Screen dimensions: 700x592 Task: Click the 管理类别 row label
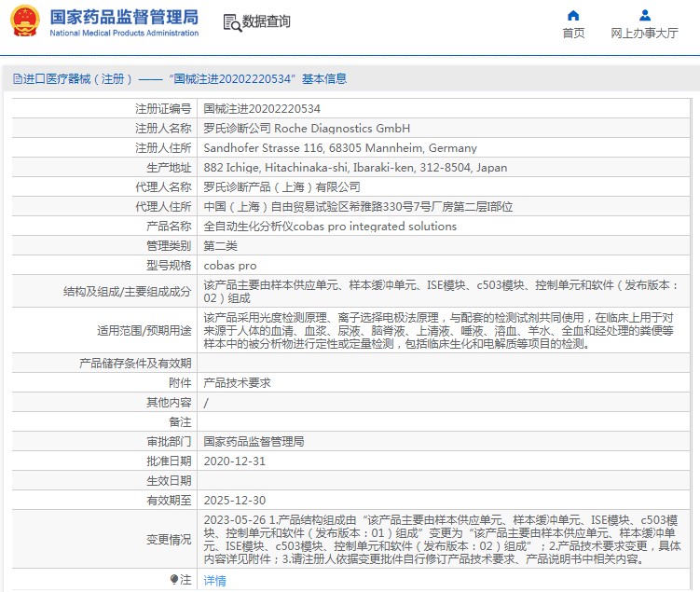pos(169,246)
